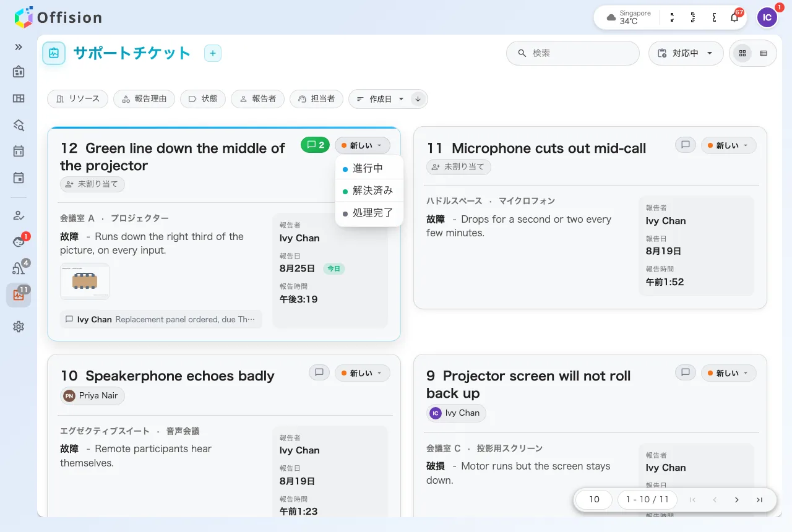Open the room search icon in sidebar
Screen dimensions: 792x532
click(19, 125)
